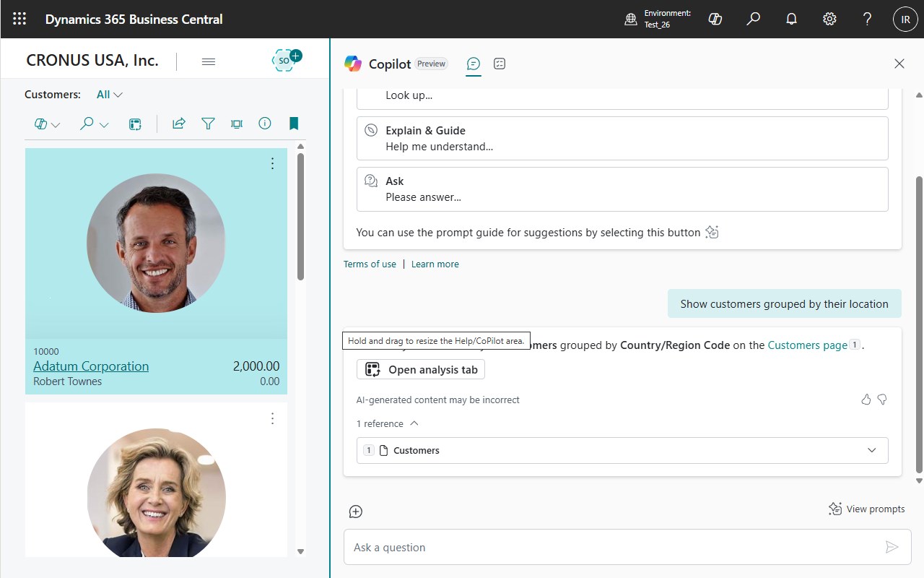
Task: Expand the Customers reference chevron
Action: 872,450
